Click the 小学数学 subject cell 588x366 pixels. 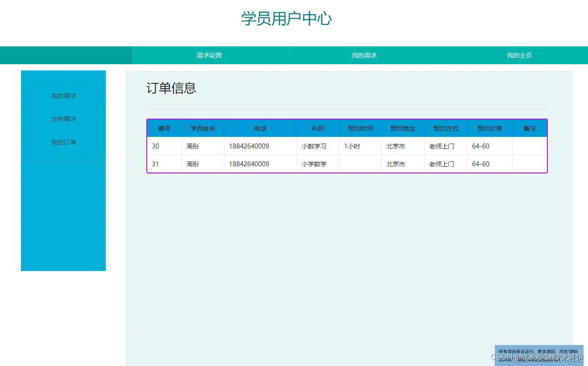317,164
